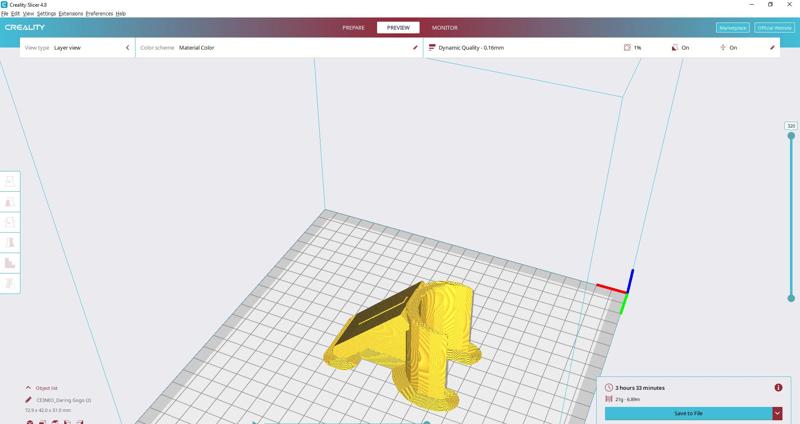This screenshot has width=800, height=424.
Task: Edit print settings via pencil icon
Action: [x=772, y=47]
